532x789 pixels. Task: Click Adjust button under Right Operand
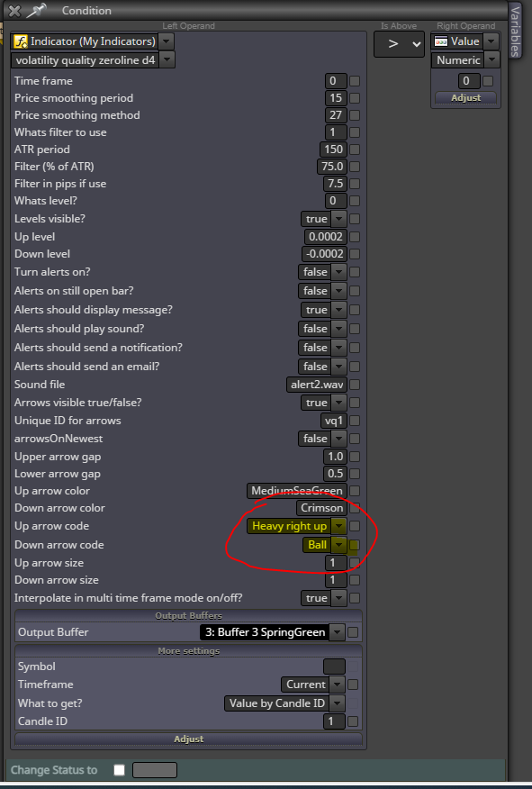tap(465, 97)
